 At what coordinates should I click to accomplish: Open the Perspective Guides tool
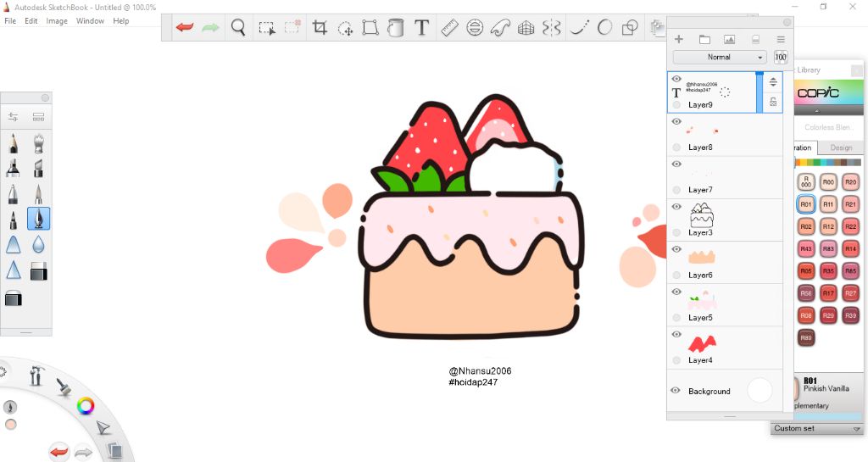(x=526, y=27)
